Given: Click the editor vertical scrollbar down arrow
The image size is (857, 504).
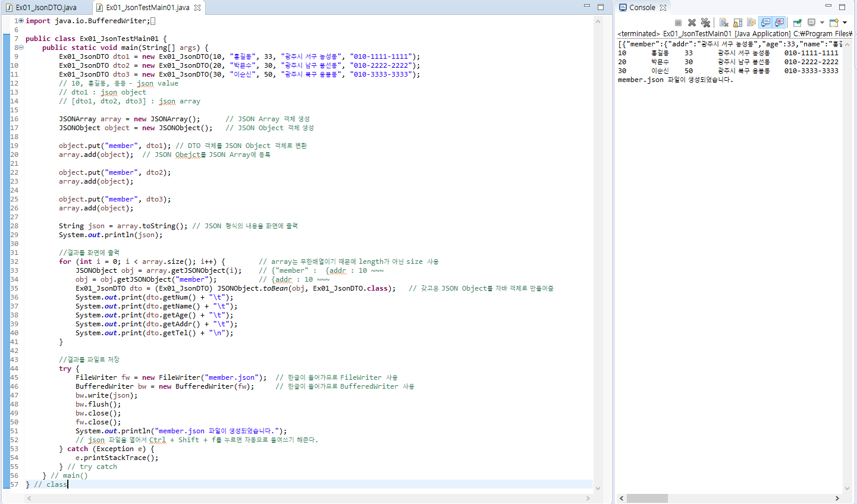Looking at the screenshot, I should tap(598, 489).
